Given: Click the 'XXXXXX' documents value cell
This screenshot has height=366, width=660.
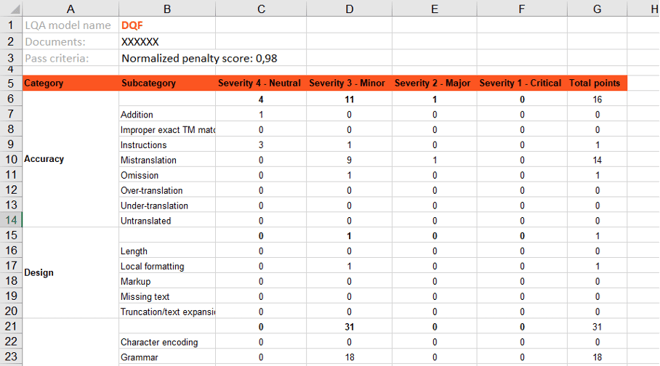Looking at the screenshot, I should tap(167, 42).
